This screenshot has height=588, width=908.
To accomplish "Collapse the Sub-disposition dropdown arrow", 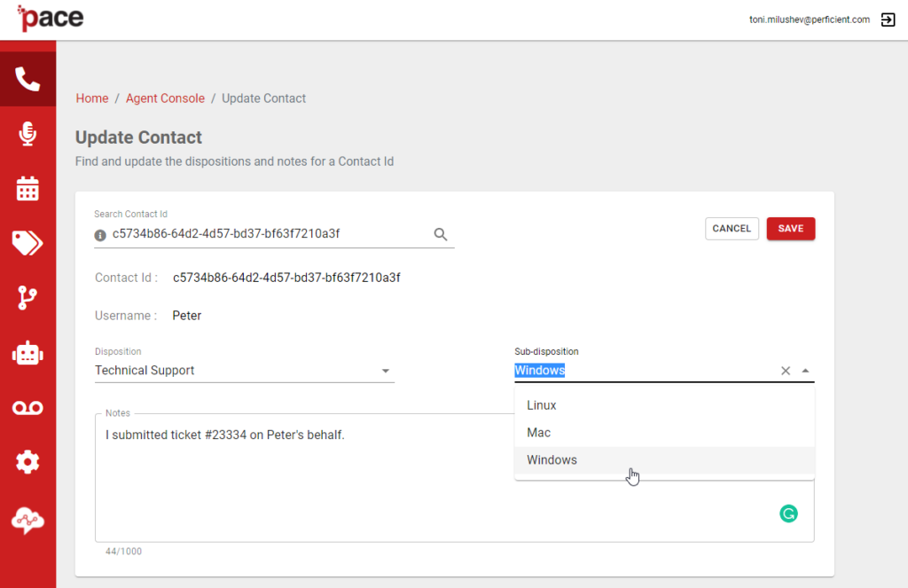I will pyautogui.click(x=805, y=371).
